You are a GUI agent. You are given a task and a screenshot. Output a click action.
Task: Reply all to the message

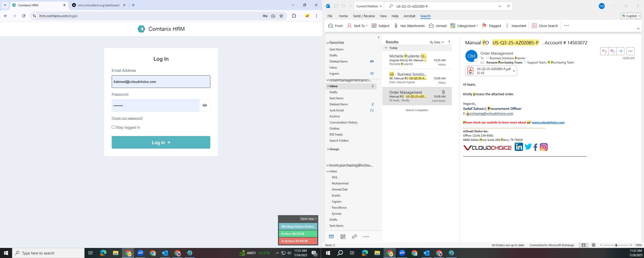click(x=612, y=51)
